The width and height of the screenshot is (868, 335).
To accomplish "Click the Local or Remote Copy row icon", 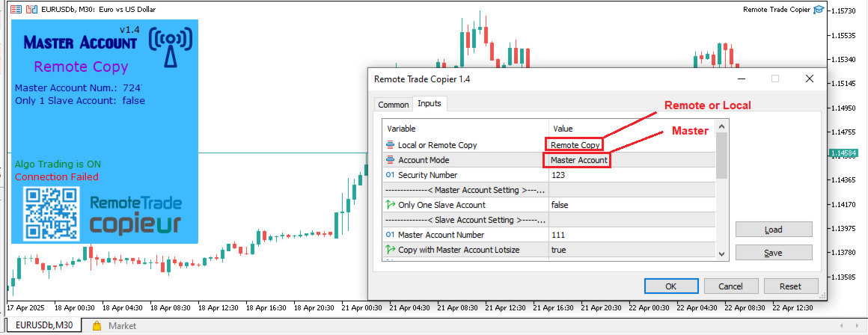I will 391,145.
